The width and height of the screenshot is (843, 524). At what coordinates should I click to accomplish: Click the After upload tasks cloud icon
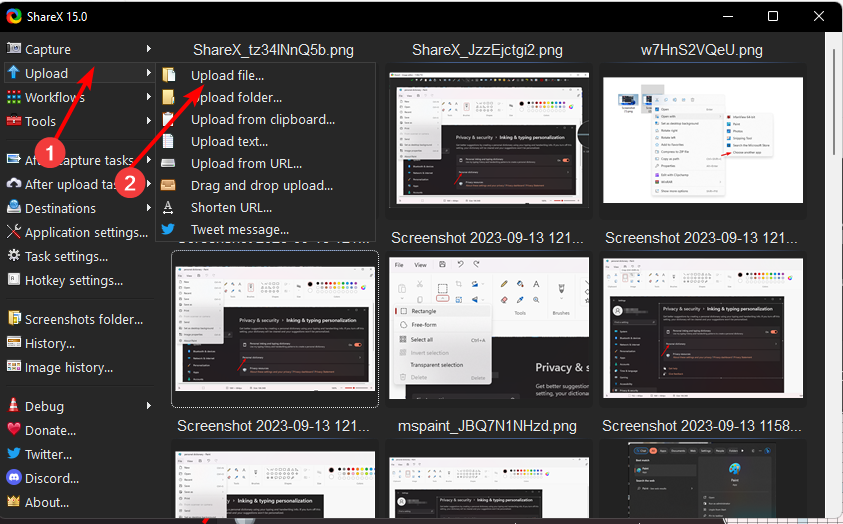[x=13, y=183]
